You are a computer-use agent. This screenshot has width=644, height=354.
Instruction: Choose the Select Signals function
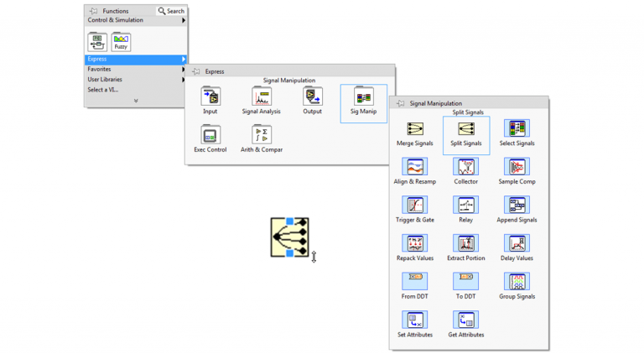pos(517,129)
